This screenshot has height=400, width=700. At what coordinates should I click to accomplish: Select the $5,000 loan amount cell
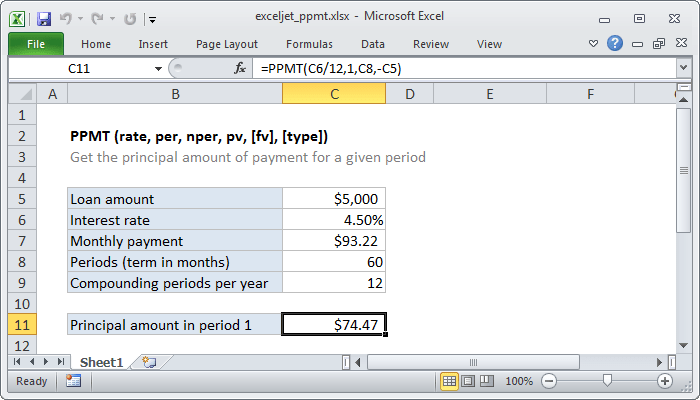[334, 199]
